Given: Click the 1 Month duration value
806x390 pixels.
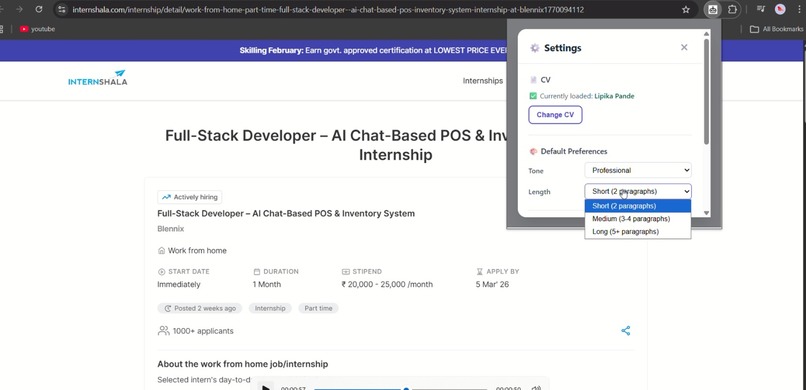Looking at the screenshot, I should point(267,284).
